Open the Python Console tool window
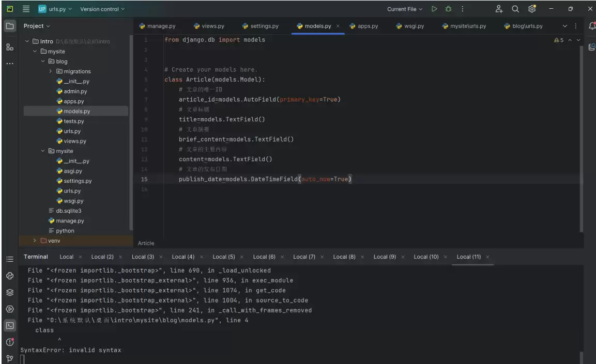The width and height of the screenshot is (596, 364). pos(10,276)
